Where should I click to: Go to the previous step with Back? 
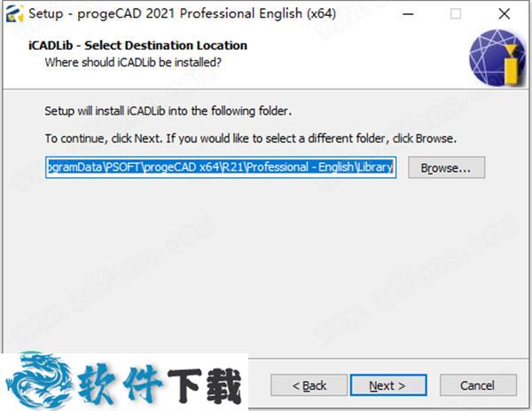(x=309, y=385)
